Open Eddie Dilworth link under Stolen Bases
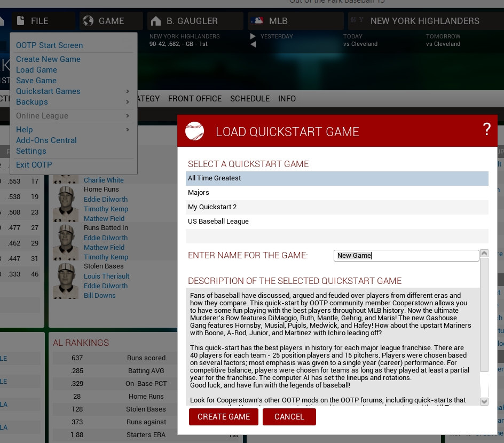 coord(105,286)
